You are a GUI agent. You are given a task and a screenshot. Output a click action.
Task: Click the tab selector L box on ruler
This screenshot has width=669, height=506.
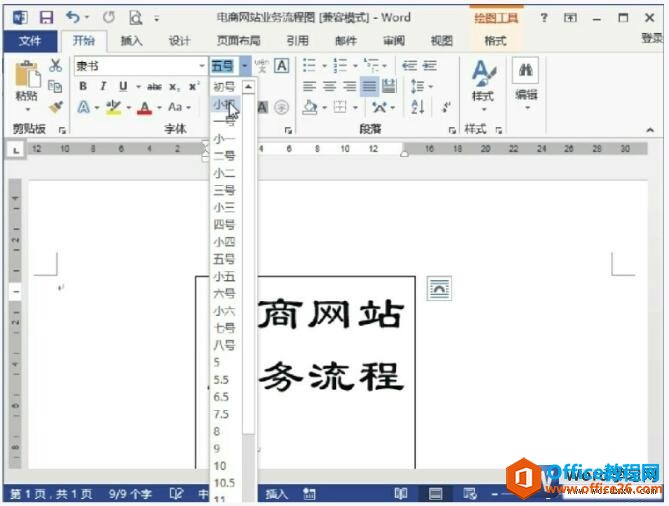[16, 149]
